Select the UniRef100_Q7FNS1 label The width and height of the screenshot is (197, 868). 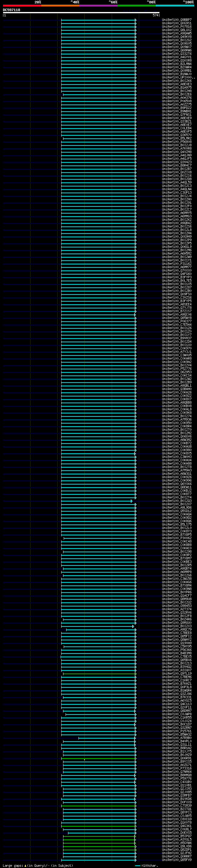click(177, 115)
